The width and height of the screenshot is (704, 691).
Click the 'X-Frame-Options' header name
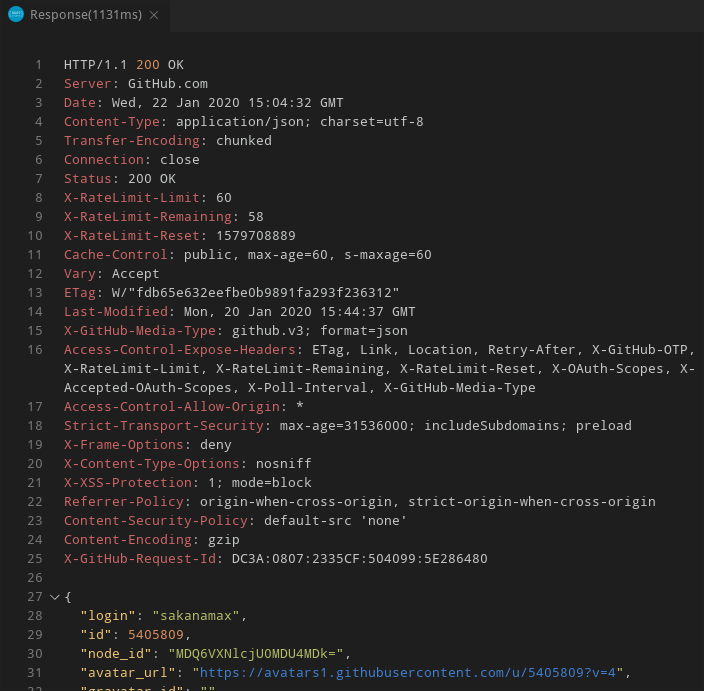(x=124, y=445)
